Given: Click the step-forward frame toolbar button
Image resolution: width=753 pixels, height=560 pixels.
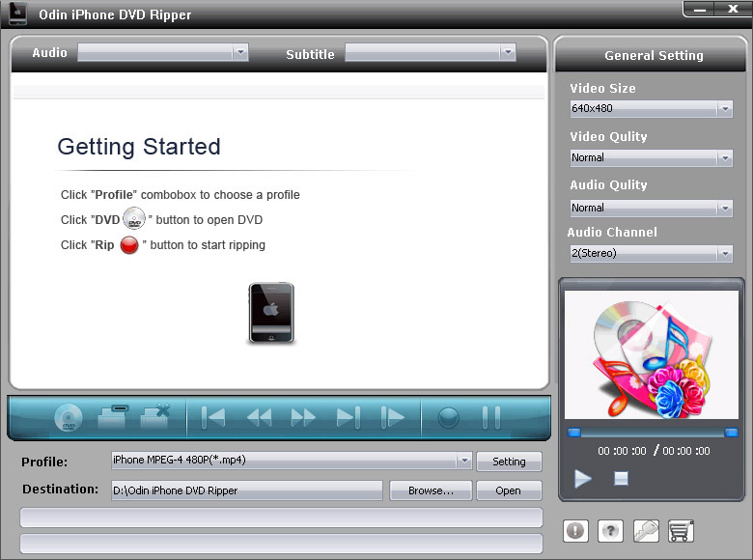Looking at the screenshot, I should point(393,417).
